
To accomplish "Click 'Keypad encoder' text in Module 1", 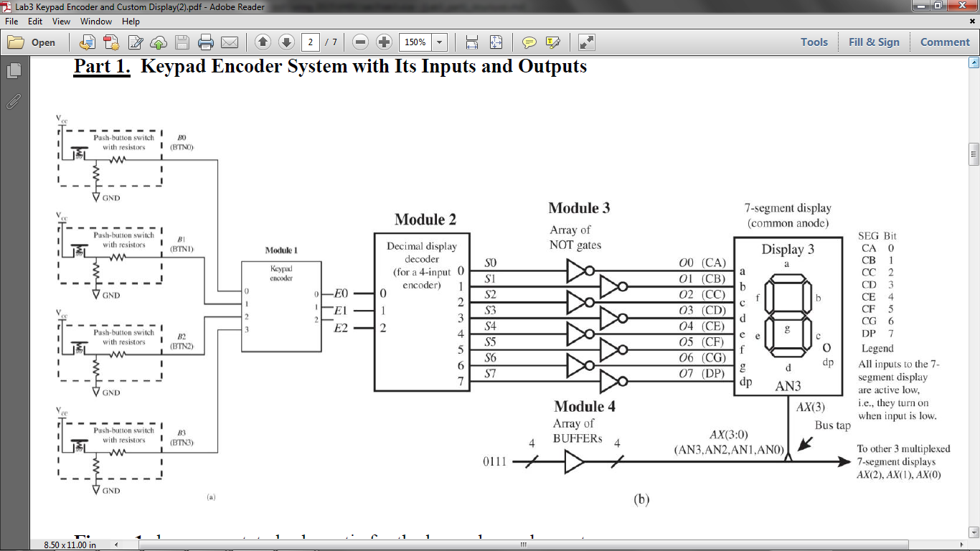I will point(281,273).
